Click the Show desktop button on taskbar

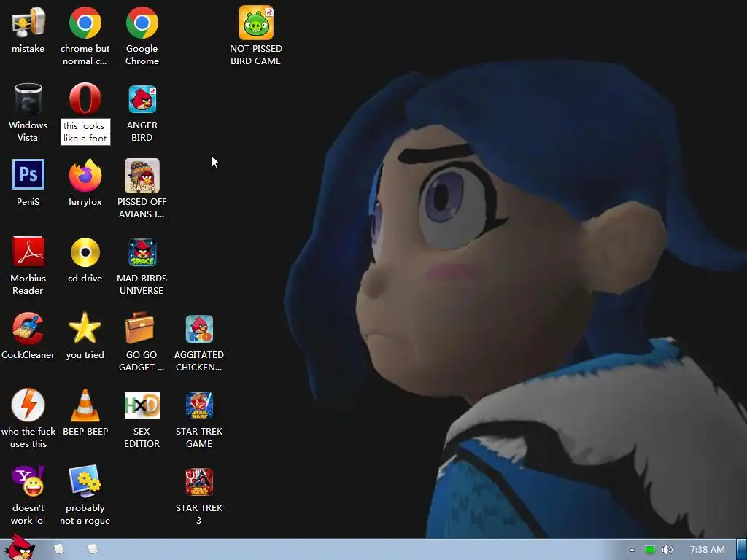(x=741, y=550)
